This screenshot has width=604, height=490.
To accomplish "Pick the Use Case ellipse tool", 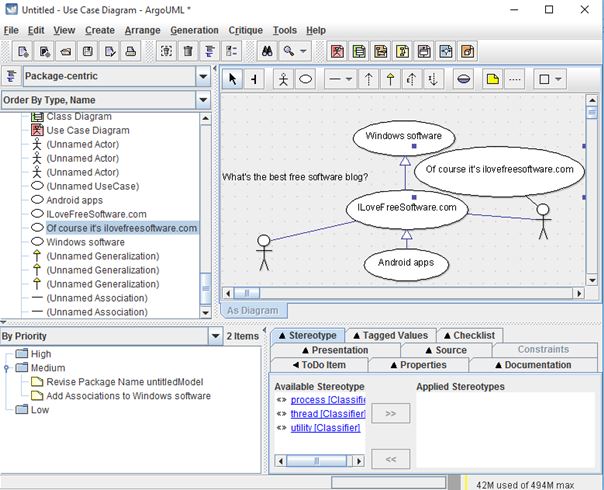I will [x=306, y=78].
